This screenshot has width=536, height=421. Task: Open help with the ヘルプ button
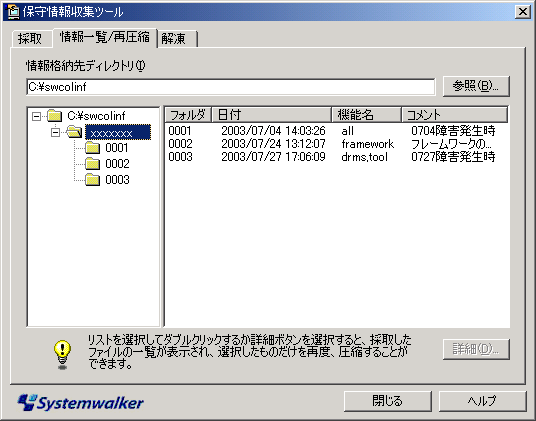482,401
